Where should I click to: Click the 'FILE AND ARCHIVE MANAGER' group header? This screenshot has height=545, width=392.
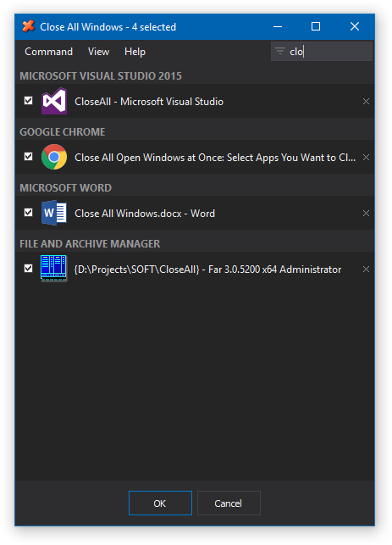90,243
